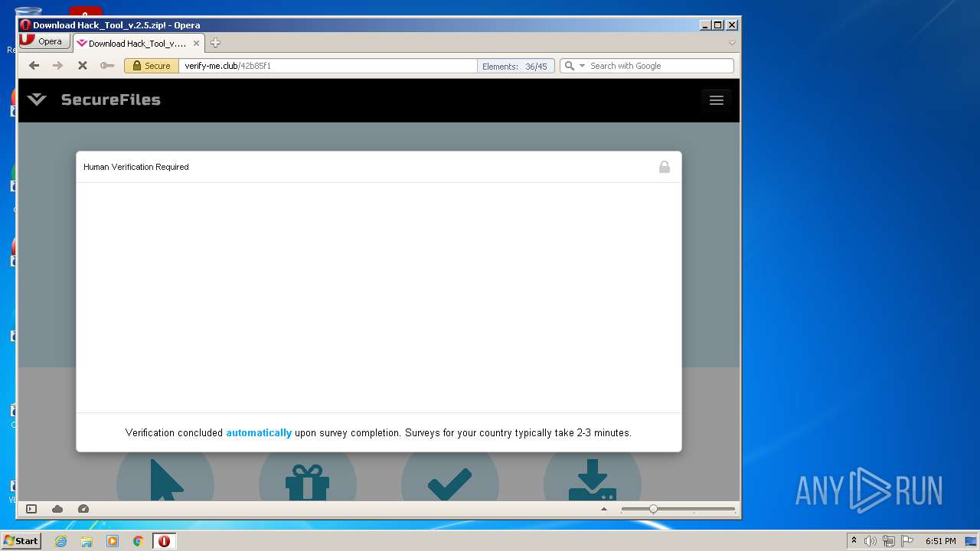Screen dimensions: 980x551
Task: Click the Secure padlock badge
Action: coord(152,66)
